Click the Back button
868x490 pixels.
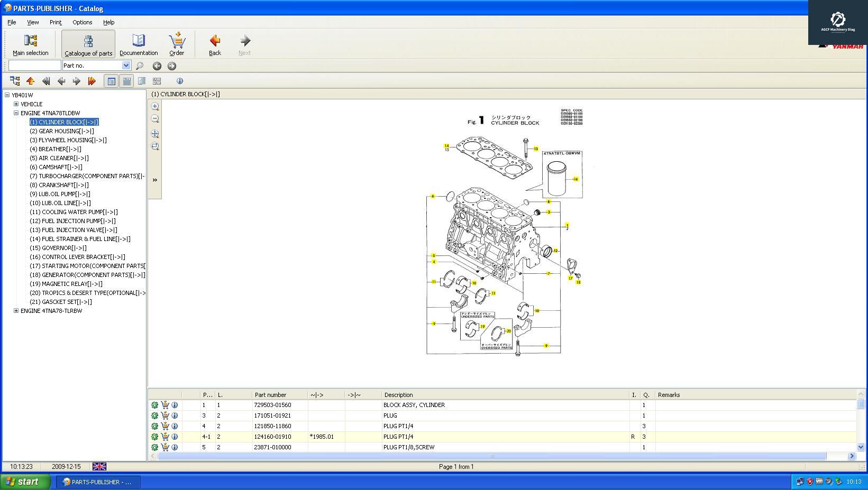[215, 44]
